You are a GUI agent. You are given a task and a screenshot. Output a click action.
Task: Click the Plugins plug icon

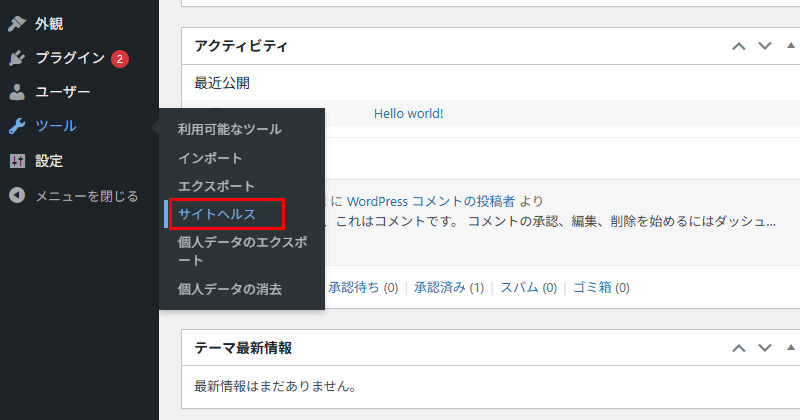(17, 58)
